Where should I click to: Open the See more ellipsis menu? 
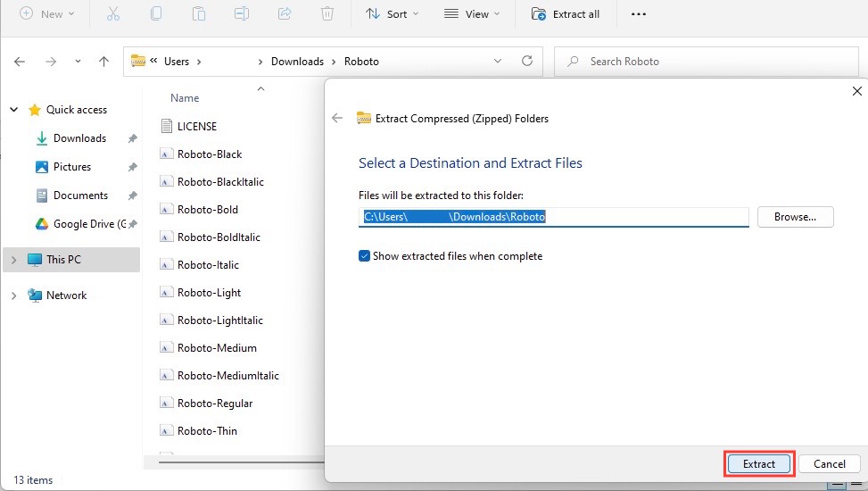pos(638,14)
